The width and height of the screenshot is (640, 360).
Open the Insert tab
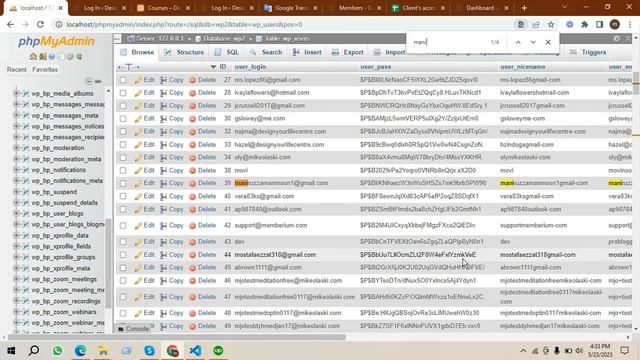pyautogui.click(x=307, y=52)
